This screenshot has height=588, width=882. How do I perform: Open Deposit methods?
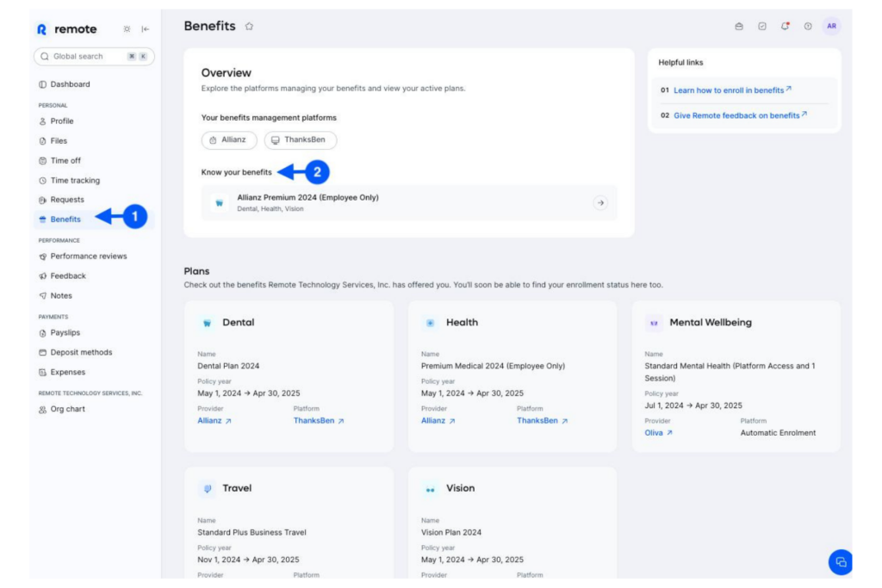(81, 352)
